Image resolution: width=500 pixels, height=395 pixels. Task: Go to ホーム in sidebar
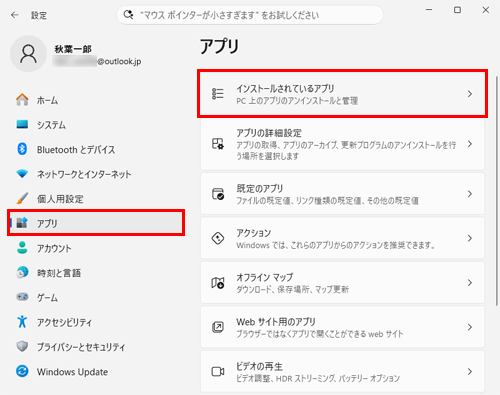point(96,100)
